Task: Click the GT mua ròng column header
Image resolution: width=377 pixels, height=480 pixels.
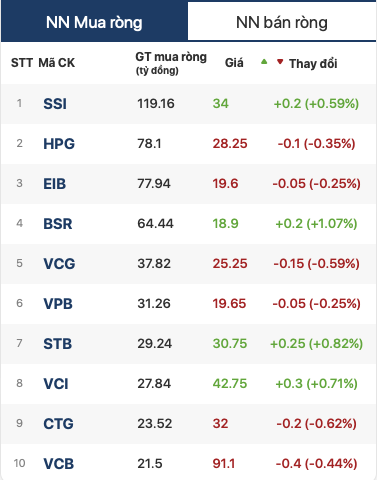Action: [171, 63]
